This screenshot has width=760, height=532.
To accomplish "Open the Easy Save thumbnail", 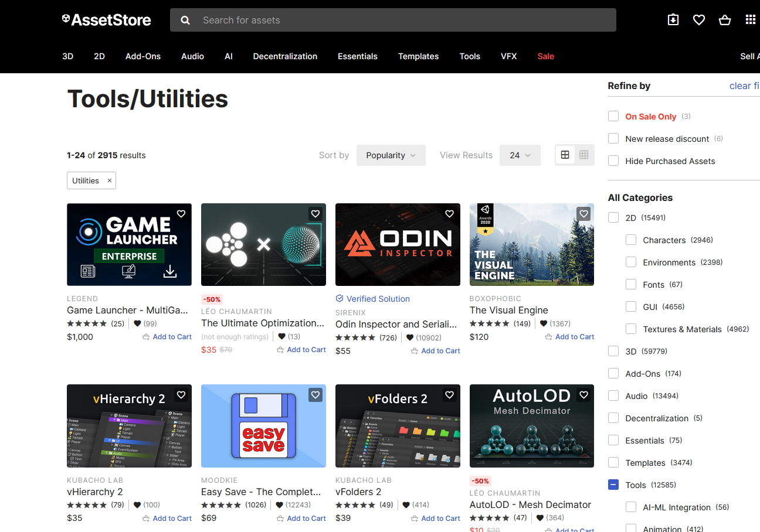I will (263, 426).
